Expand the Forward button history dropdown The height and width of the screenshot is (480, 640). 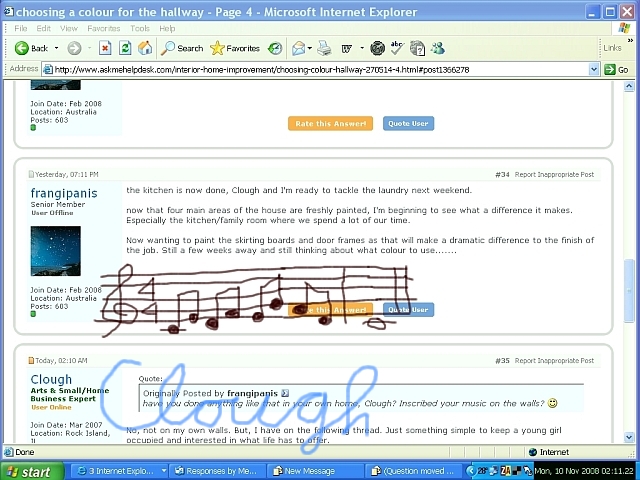click(x=89, y=48)
